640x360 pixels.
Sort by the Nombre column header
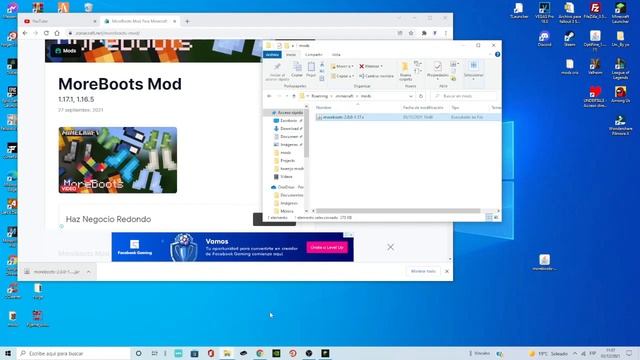(323, 107)
